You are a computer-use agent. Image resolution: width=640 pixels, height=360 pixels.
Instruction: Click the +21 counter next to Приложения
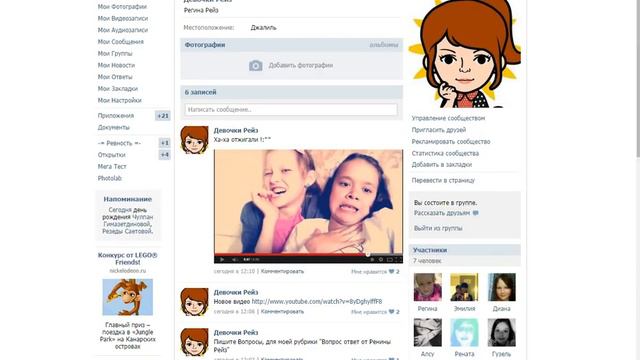163,116
